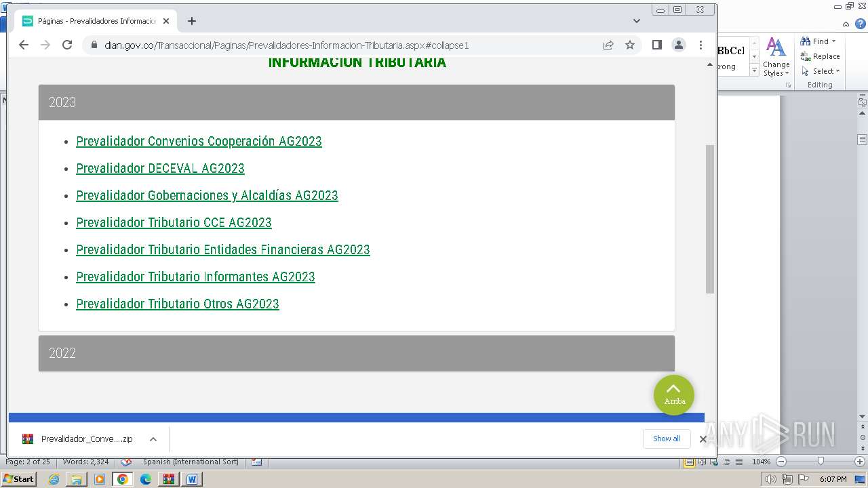Close the downloads bar
868x488 pixels.
click(x=703, y=439)
